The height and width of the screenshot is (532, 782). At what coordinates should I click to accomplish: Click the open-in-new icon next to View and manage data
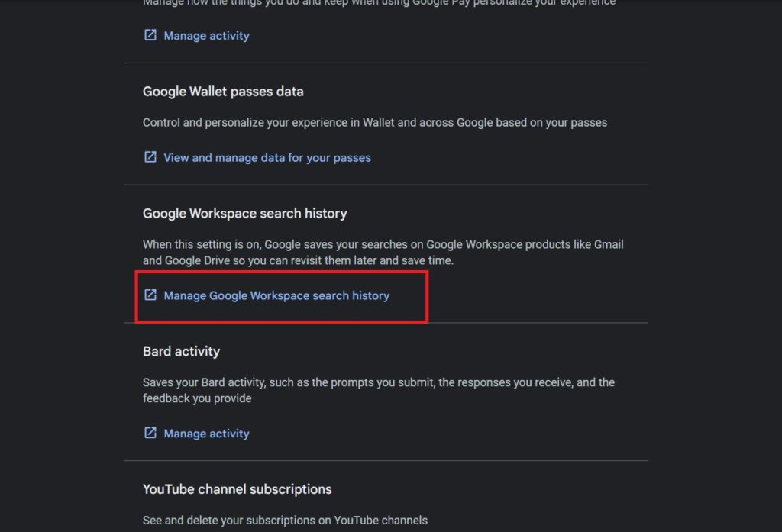pyautogui.click(x=150, y=157)
